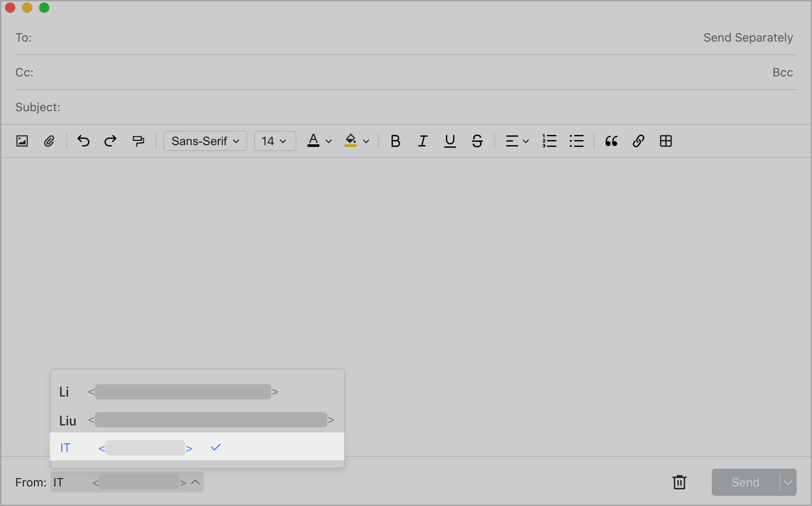The height and width of the screenshot is (506, 812).
Task: Insert a blockquote
Action: (611, 141)
